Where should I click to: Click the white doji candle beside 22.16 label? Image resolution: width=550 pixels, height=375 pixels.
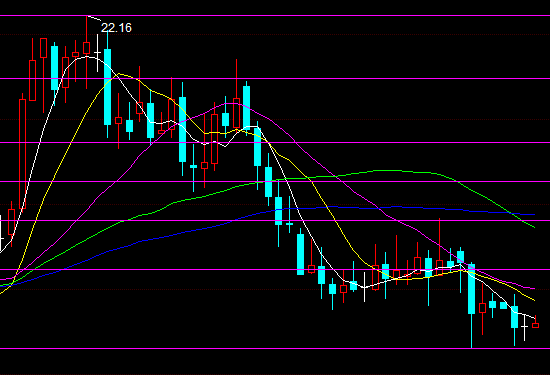[98, 53]
